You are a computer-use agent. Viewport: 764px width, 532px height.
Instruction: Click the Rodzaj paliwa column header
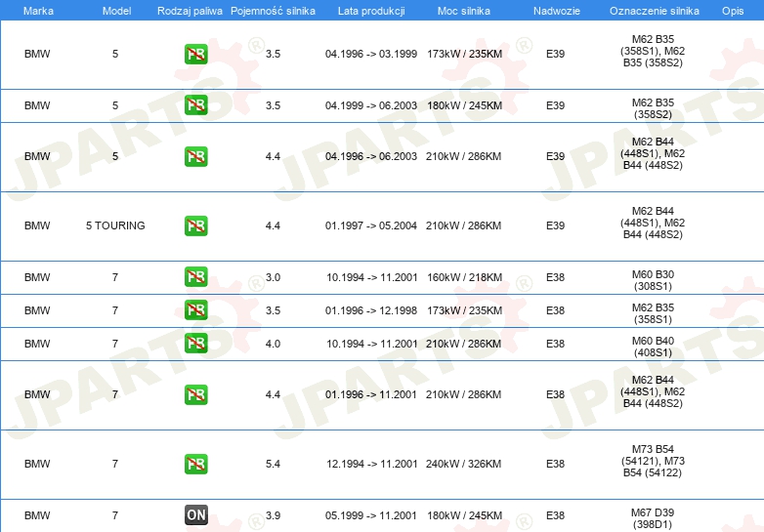[190, 11]
